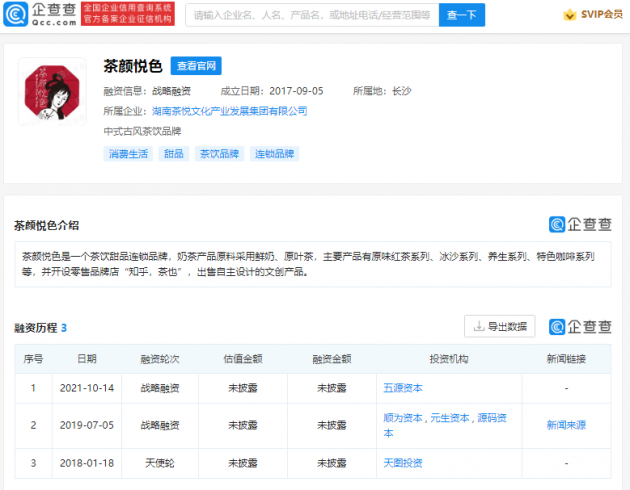
Task: Click the 投资机构 column header
Action: tap(449, 359)
